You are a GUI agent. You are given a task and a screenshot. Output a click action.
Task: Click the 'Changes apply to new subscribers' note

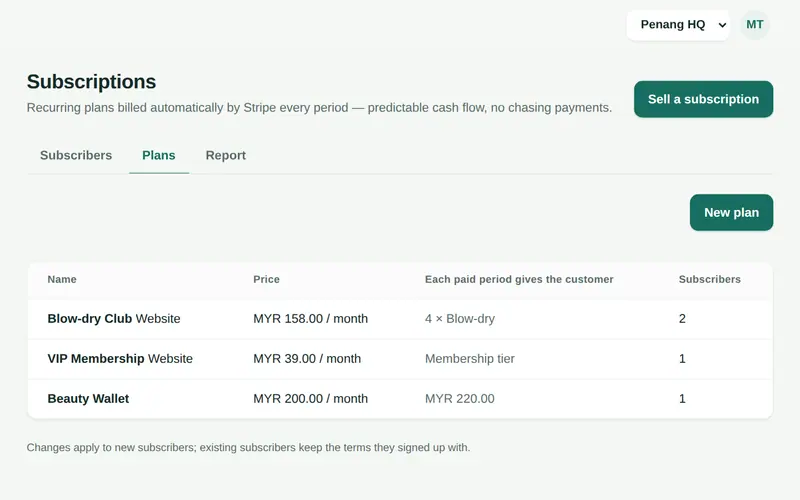[248, 447]
